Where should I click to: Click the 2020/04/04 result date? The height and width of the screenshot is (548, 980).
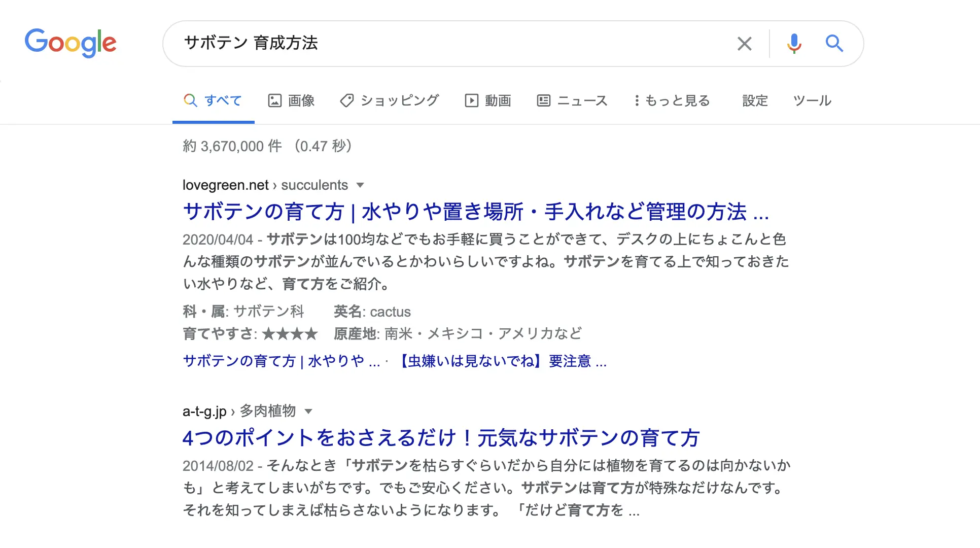pos(218,239)
